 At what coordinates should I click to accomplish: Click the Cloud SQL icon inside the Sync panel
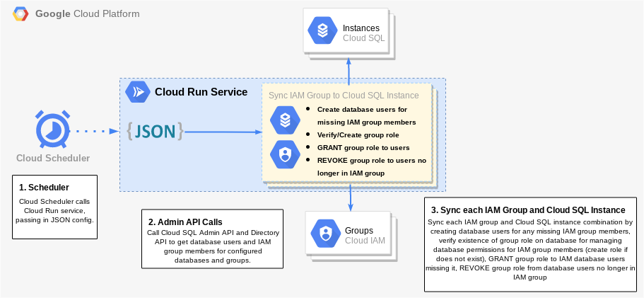point(285,119)
